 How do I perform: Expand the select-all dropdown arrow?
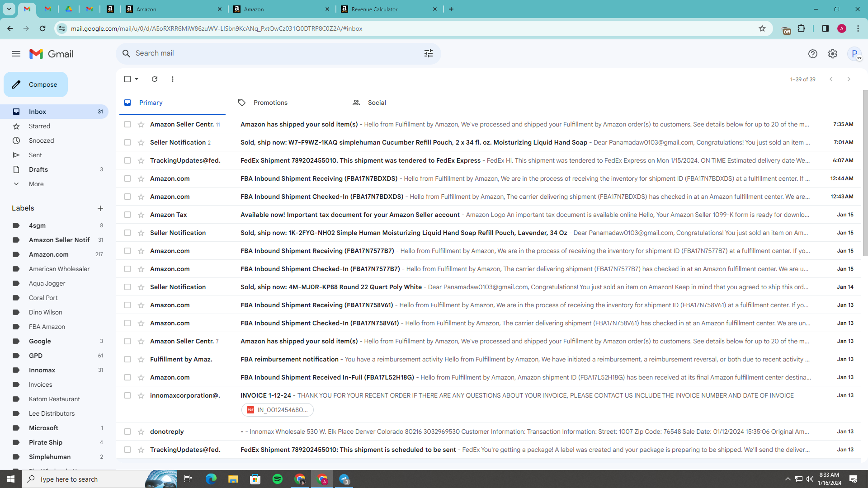point(137,79)
